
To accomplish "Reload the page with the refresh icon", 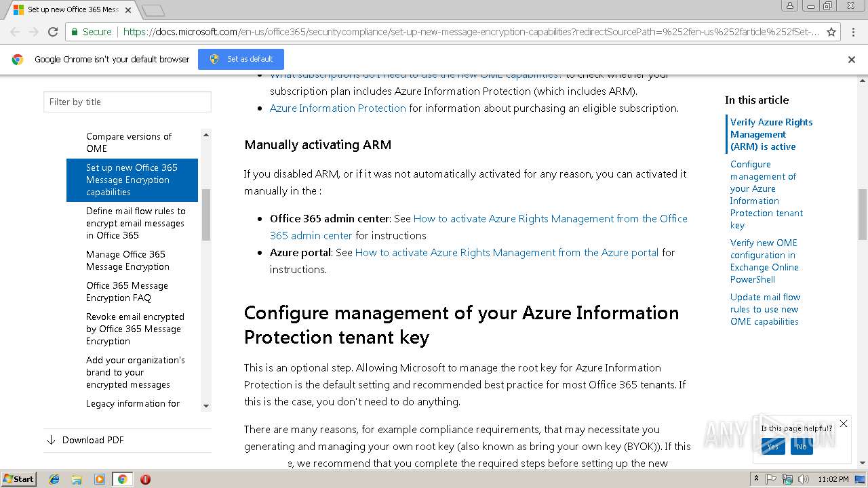I will tap(53, 32).
